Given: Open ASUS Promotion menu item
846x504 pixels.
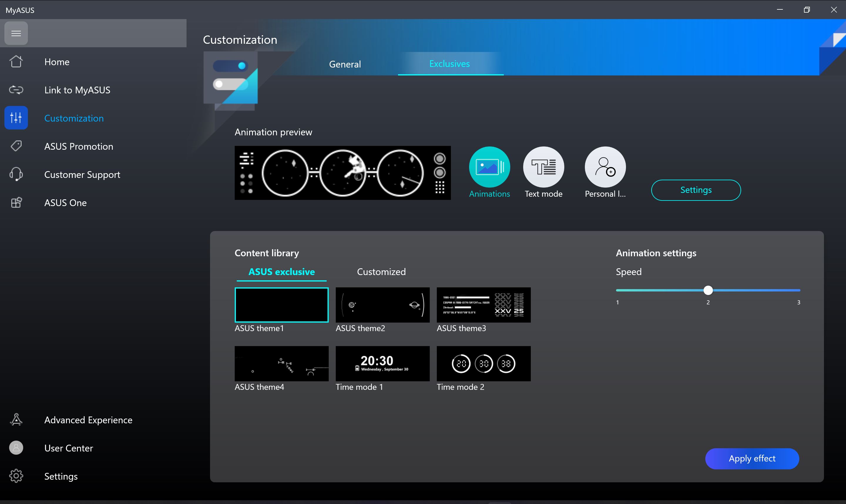Looking at the screenshot, I should click(78, 146).
